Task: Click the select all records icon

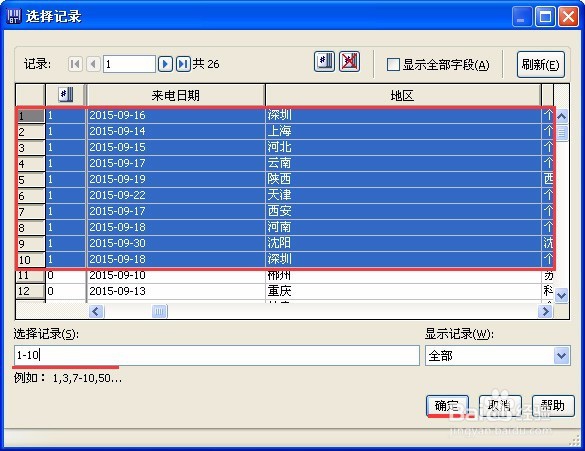Action: 324,62
